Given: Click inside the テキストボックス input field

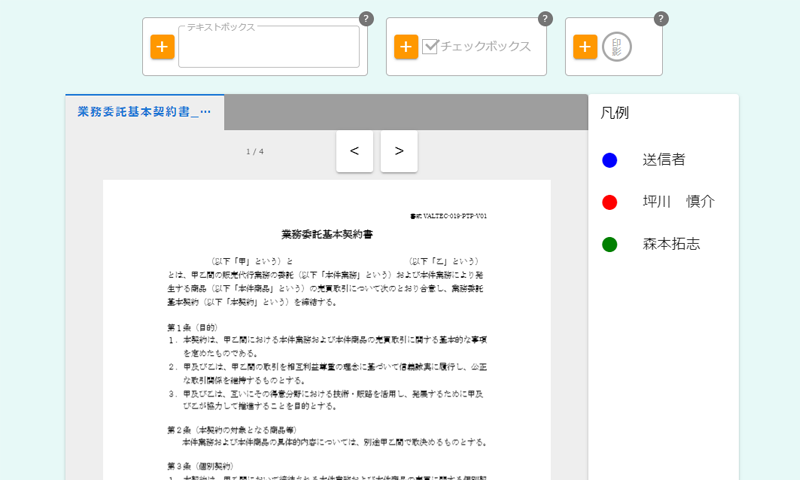Looking at the screenshot, I should [x=269, y=47].
